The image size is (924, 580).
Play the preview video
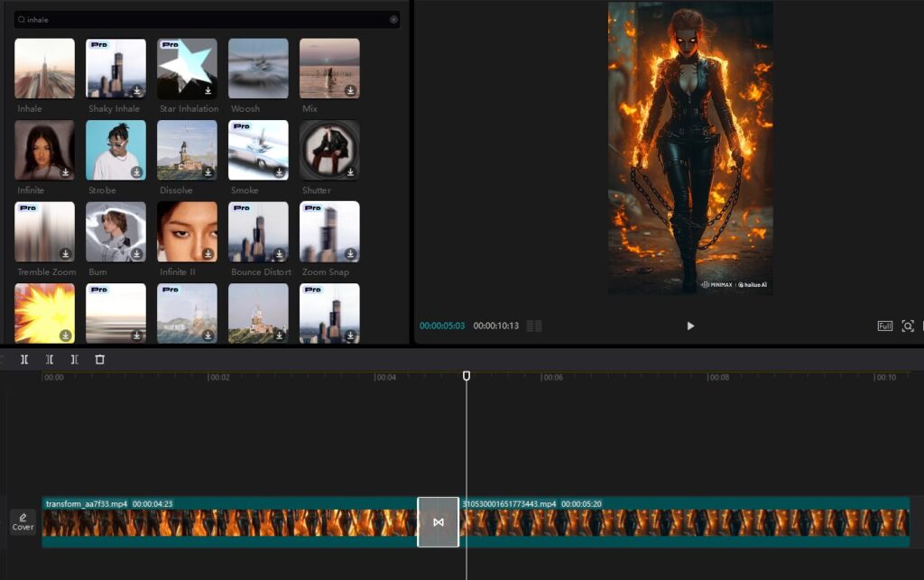tap(690, 327)
